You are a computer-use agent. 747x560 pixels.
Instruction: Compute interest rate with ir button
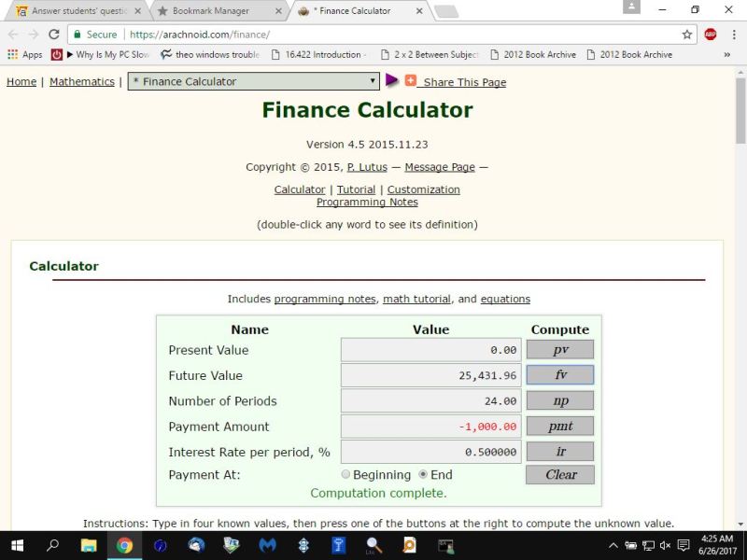coord(559,452)
